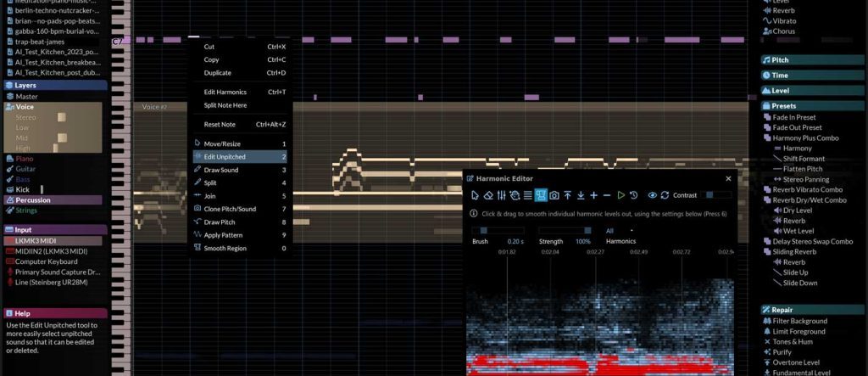Choose Split Note Here from the context menu
Viewport: 868px width, 376px height.
pos(240,105)
